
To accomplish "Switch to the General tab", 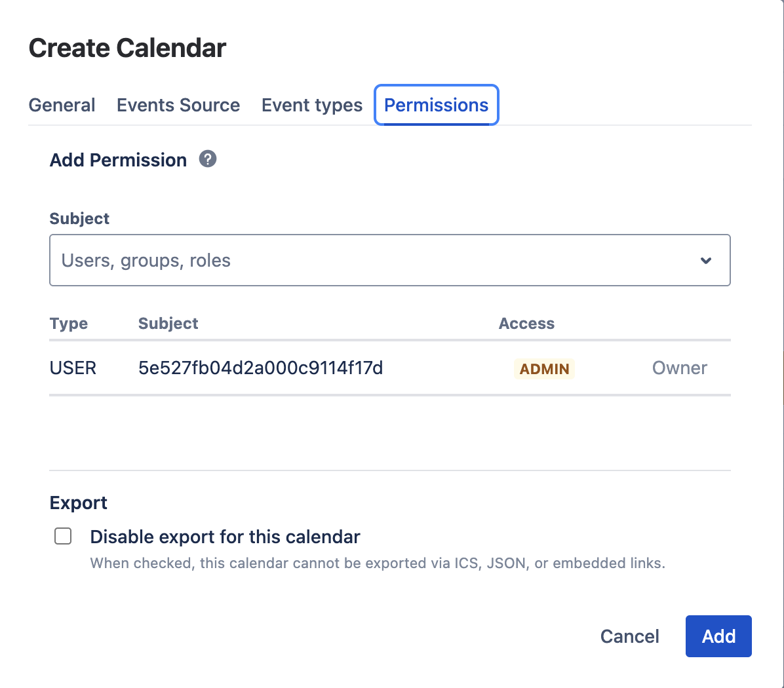I will pos(62,105).
